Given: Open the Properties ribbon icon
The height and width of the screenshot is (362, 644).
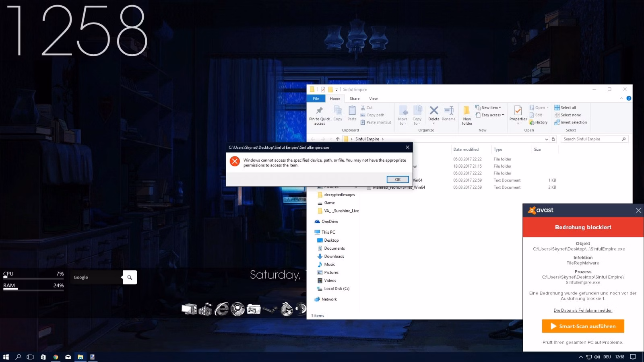Looking at the screenshot, I should pyautogui.click(x=518, y=114).
